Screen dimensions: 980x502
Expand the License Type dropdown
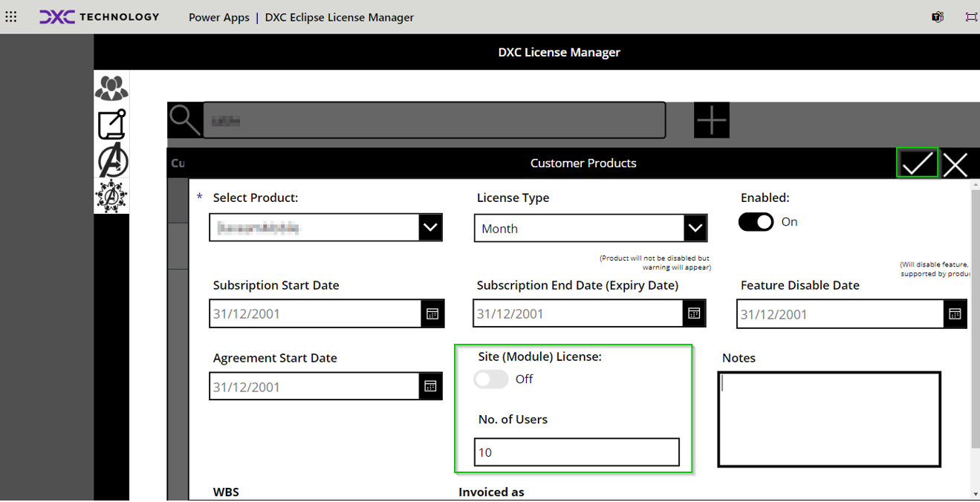(695, 228)
